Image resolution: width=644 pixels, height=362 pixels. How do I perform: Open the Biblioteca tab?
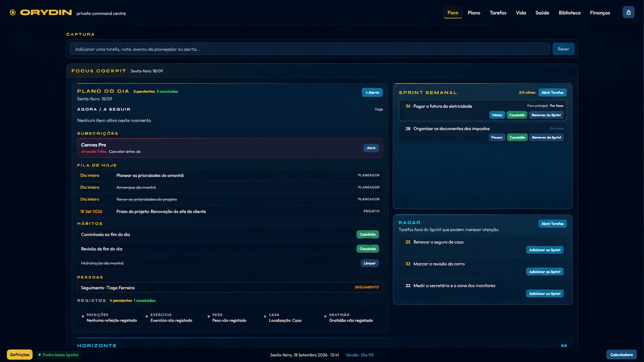pos(569,13)
